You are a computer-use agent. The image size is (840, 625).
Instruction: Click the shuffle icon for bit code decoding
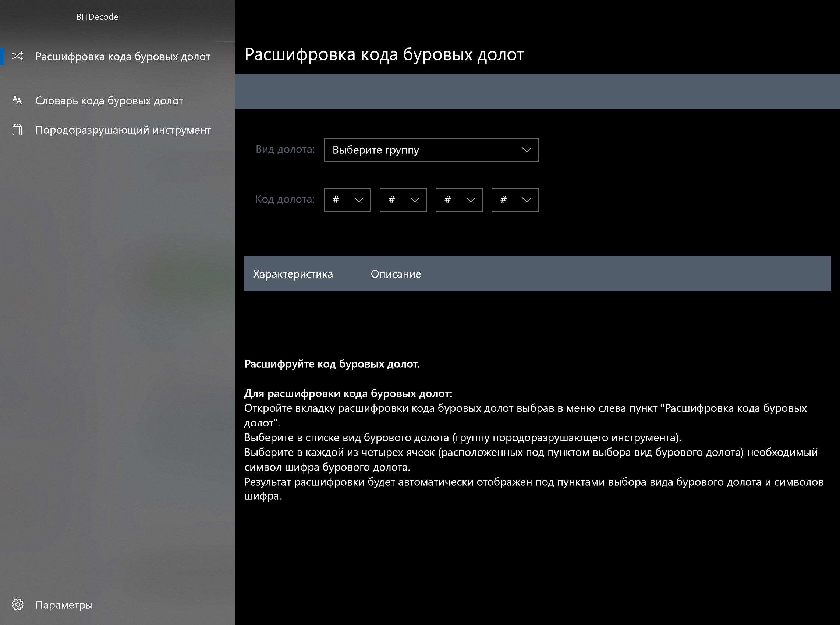[17, 56]
